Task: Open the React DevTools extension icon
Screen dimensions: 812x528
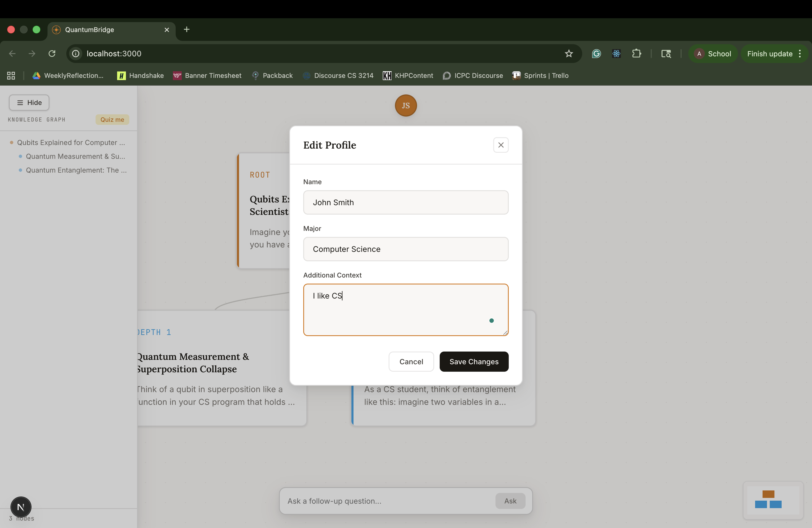Action: click(616, 54)
